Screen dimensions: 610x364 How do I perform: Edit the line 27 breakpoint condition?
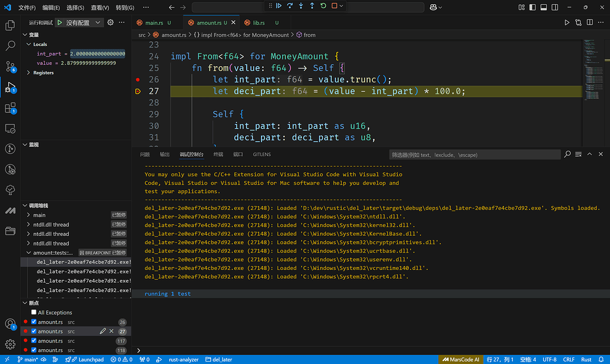pos(102,331)
